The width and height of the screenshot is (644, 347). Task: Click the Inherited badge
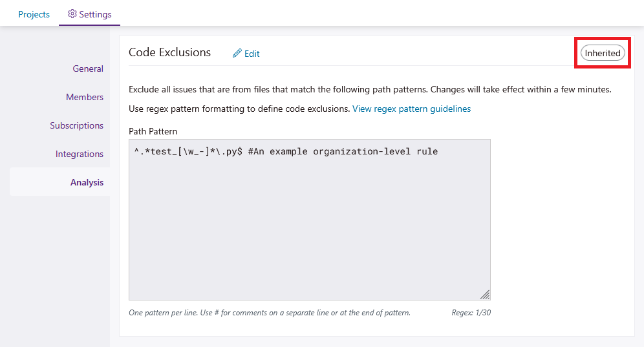pos(603,53)
